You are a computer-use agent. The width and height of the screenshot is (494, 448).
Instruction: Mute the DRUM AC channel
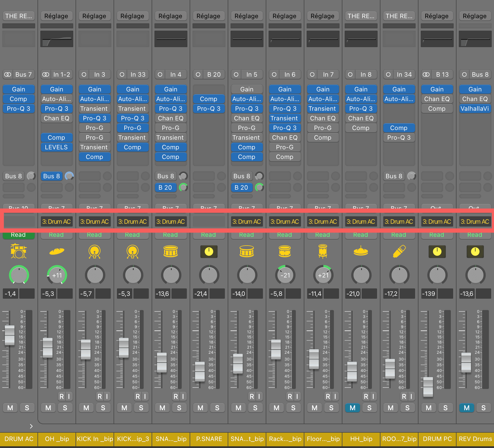[10, 408]
